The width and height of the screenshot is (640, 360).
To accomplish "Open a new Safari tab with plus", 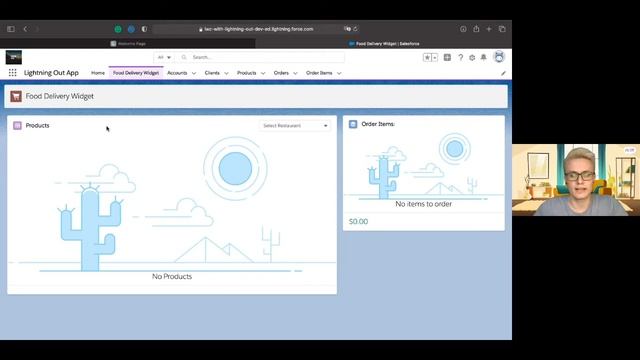I will coord(489,29).
